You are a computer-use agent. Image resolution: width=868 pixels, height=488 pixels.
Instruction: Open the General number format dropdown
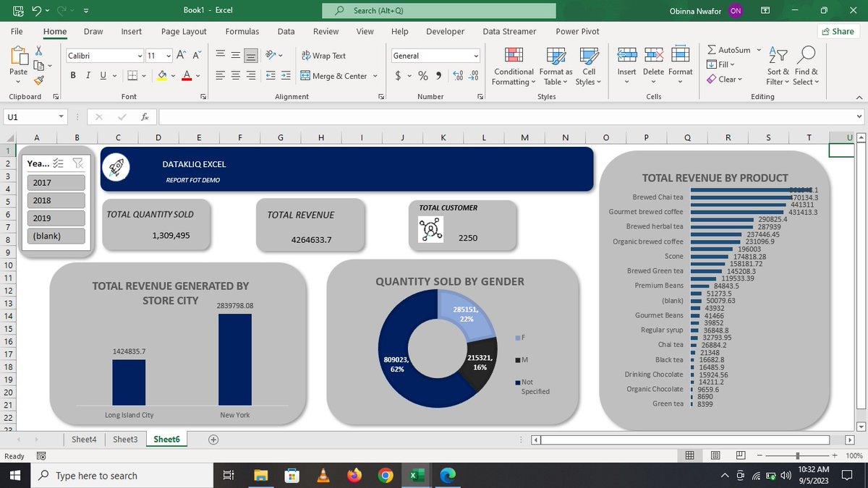click(x=475, y=56)
